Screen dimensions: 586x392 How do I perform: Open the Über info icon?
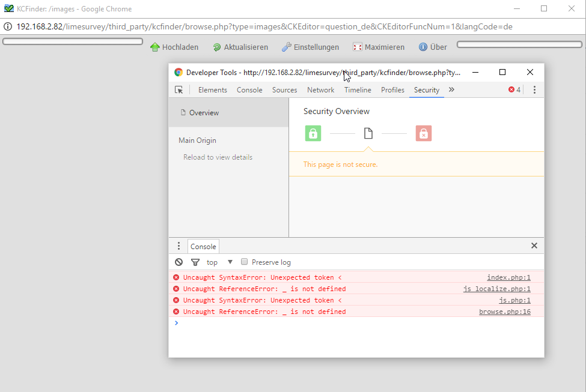click(423, 47)
